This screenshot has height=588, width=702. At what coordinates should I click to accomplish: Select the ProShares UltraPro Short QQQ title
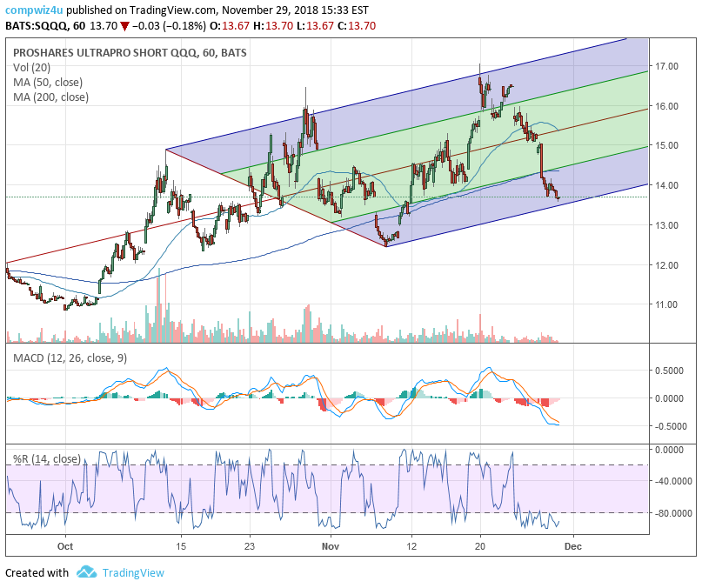click(x=130, y=53)
